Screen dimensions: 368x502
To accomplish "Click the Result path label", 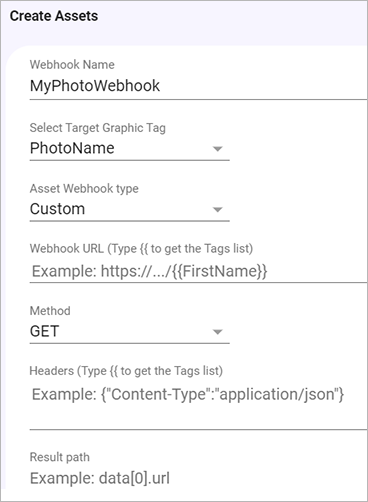I will tap(60, 457).
